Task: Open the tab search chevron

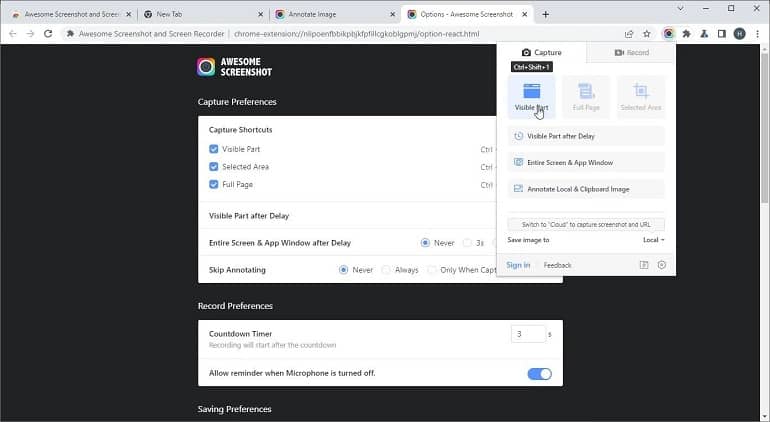Action: click(680, 8)
